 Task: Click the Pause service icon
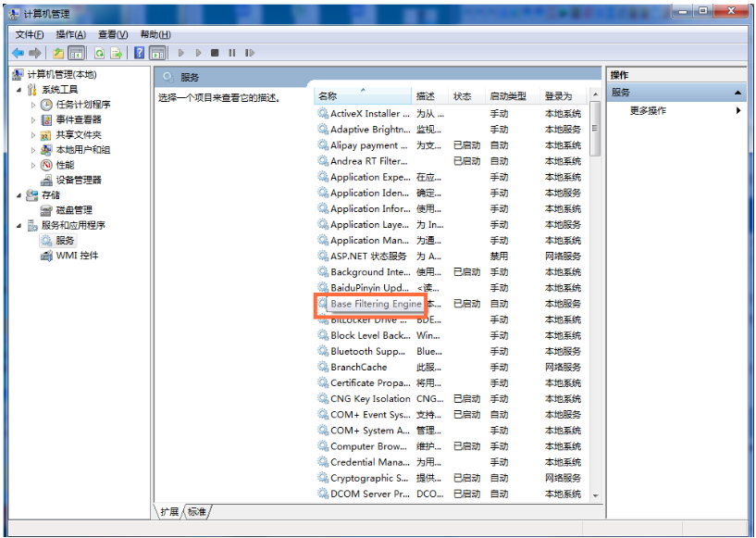click(232, 53)
